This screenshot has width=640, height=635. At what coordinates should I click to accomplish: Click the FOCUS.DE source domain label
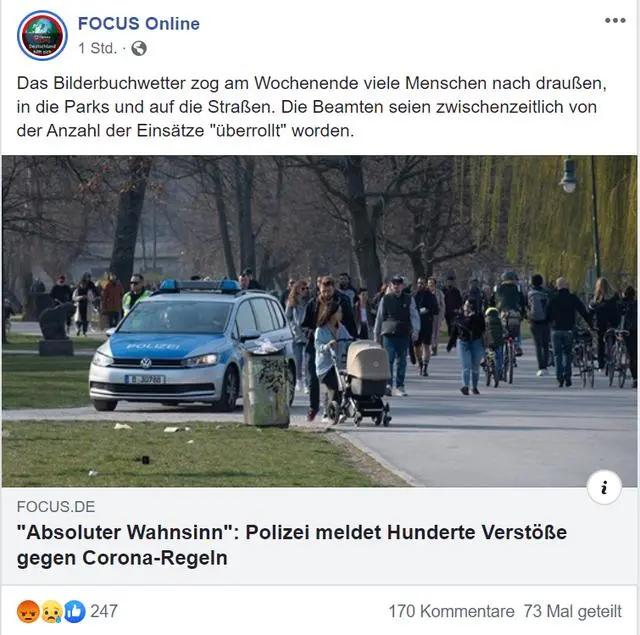pyautogui.click(x=56, y=506)
